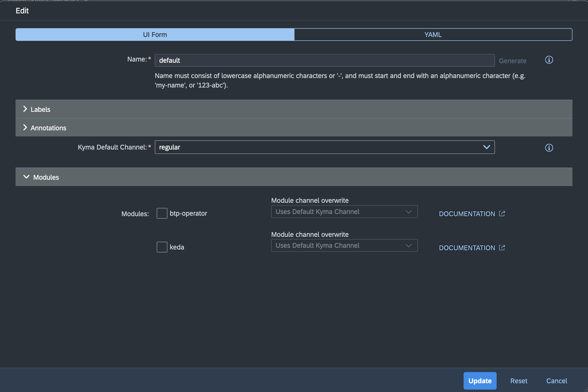Open keda module channel overwrite dropdown

pyautogui.click(x=344, y=246)
